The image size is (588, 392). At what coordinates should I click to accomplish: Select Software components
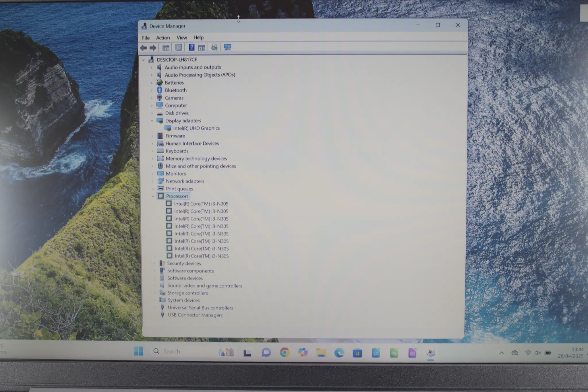tap(190, 271)
